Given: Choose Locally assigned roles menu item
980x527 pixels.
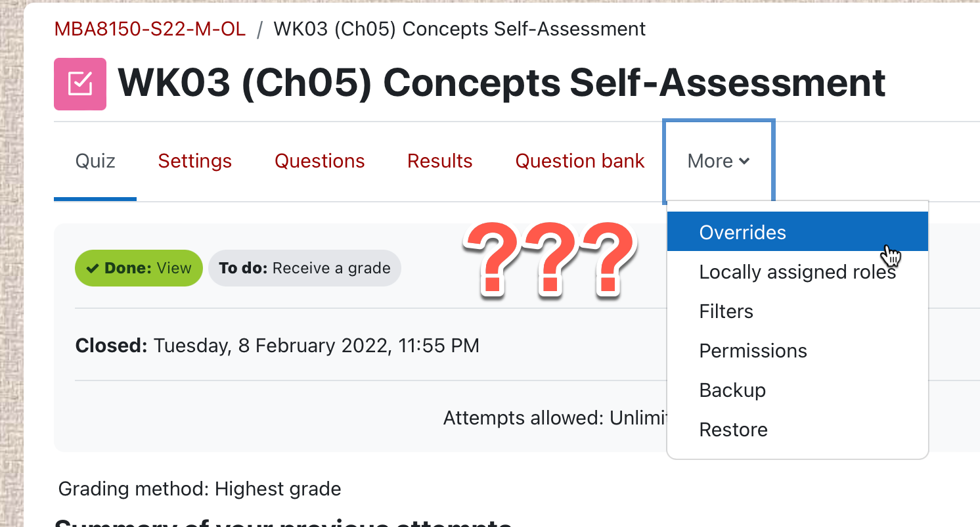Looking at the screenshot, I should 797,271.
